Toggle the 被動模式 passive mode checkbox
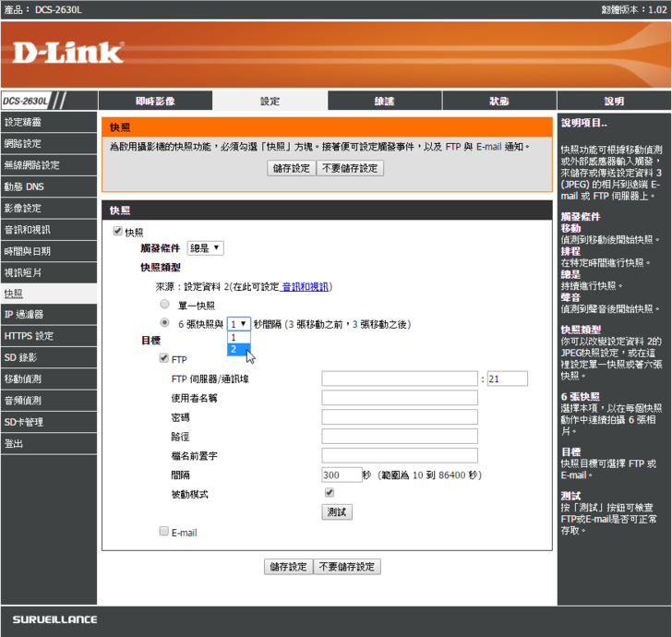672x637 pixels. (329, 493)
